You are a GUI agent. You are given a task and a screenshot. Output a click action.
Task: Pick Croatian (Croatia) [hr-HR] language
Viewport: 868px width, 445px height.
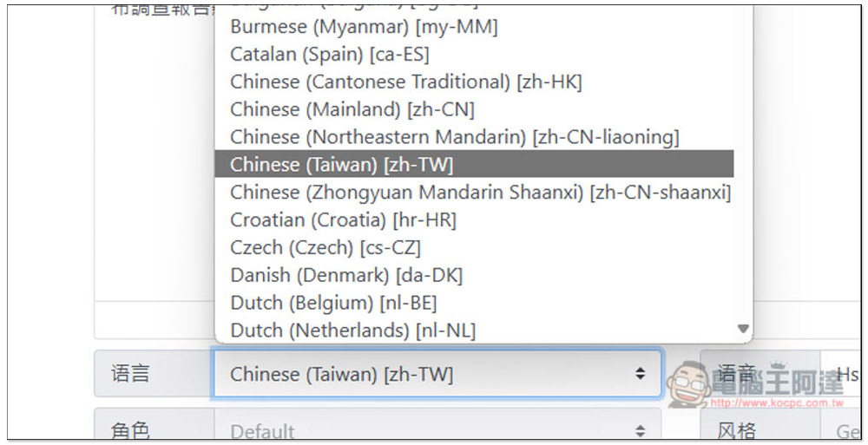click(x=474, y=219)
